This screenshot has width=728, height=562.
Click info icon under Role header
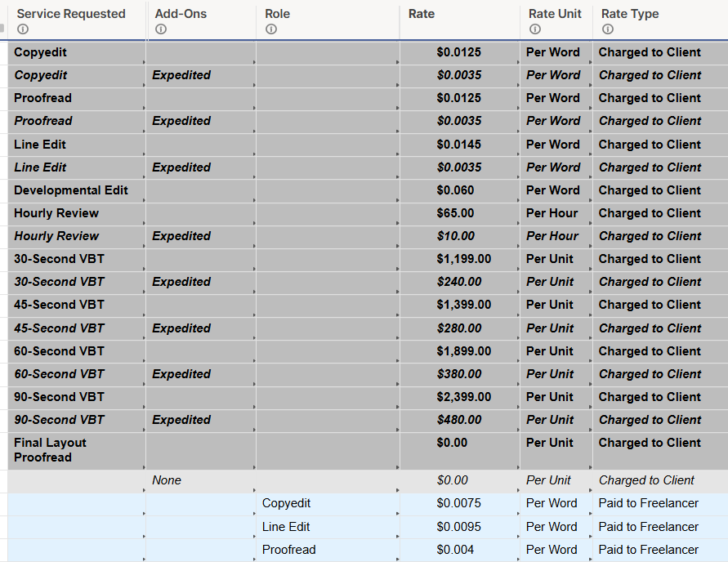point(271,29)
